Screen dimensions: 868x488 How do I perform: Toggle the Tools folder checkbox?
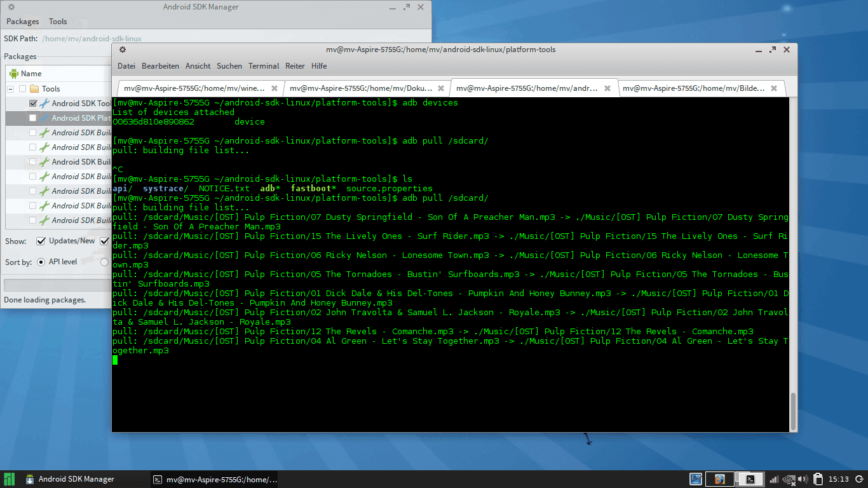click(23, 89)
